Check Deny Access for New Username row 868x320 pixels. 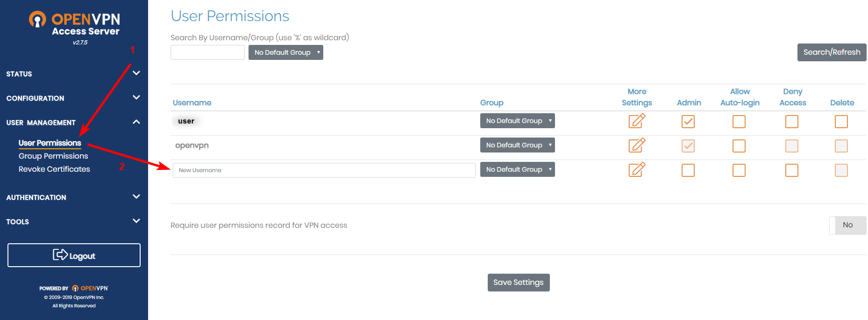(792, 170)
